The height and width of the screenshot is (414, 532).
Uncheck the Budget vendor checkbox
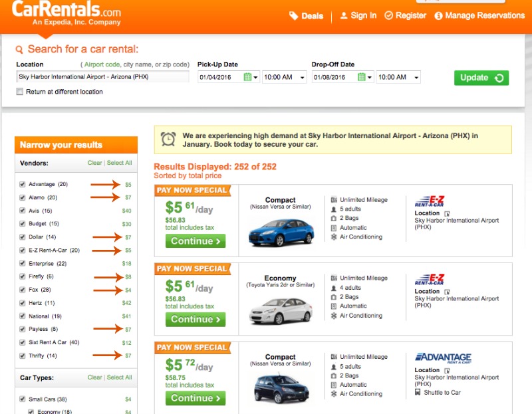pyautogui.click(x=23, y=224)
